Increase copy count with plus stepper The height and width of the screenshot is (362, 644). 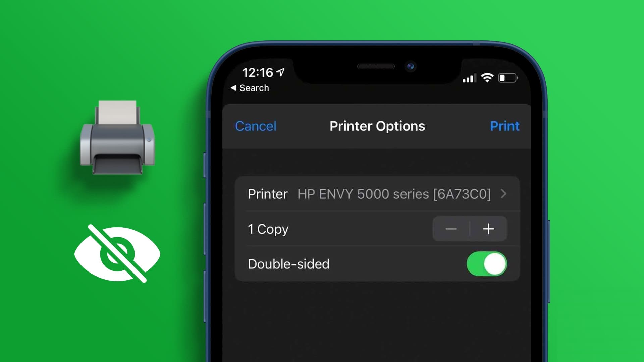coord(487,229)
